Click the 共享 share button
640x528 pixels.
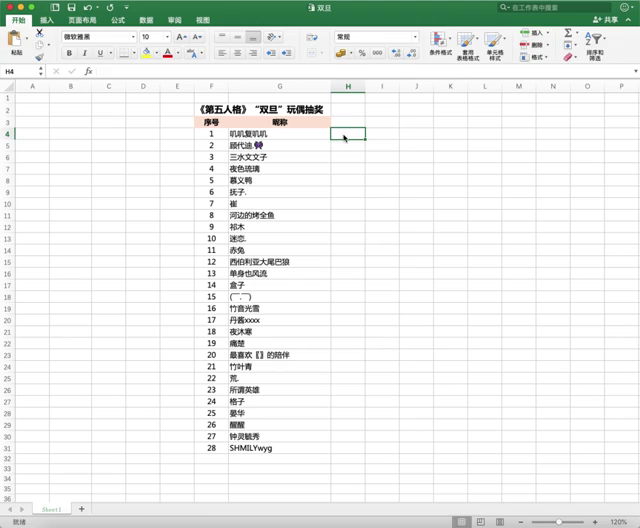605,20
